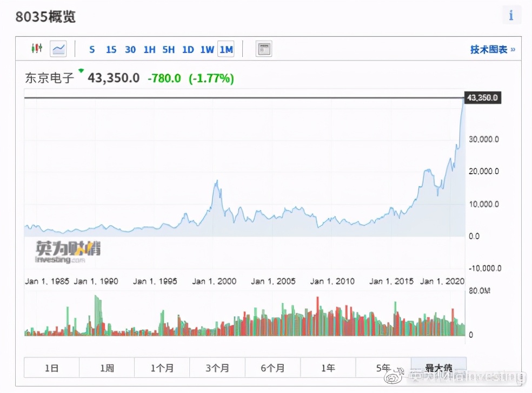
Task: Choose the 5H interval
Action: tap(168, 50)
